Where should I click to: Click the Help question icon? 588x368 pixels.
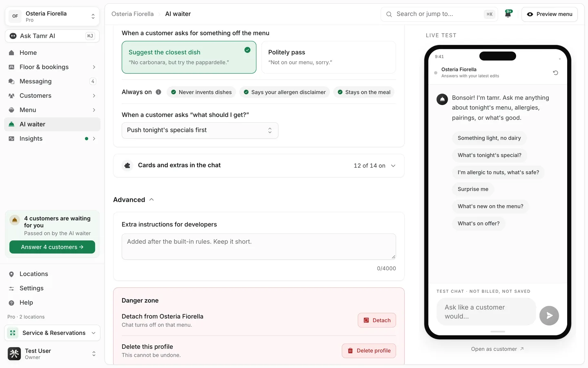pyautogui.click(x=11, y=303)
